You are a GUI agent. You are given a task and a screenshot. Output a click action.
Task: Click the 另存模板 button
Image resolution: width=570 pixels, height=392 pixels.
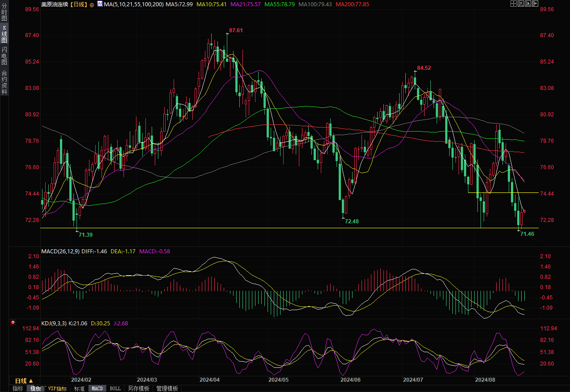coord(138,388)
